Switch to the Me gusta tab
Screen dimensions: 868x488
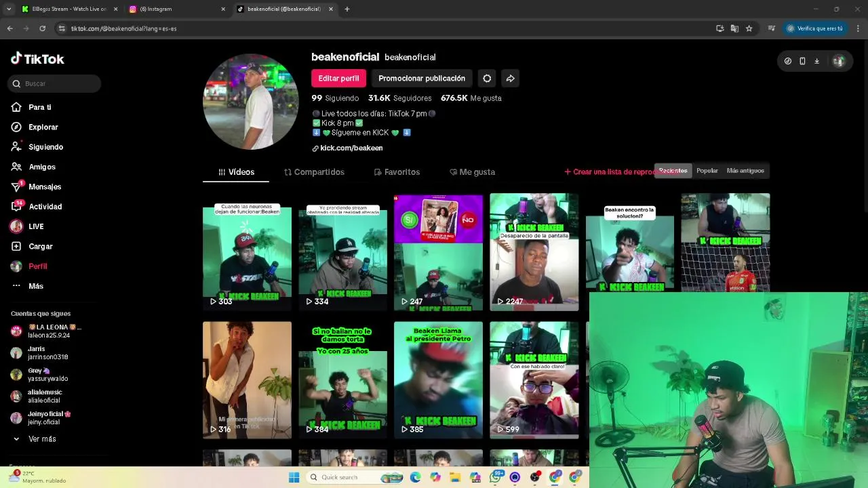(472, 172)
